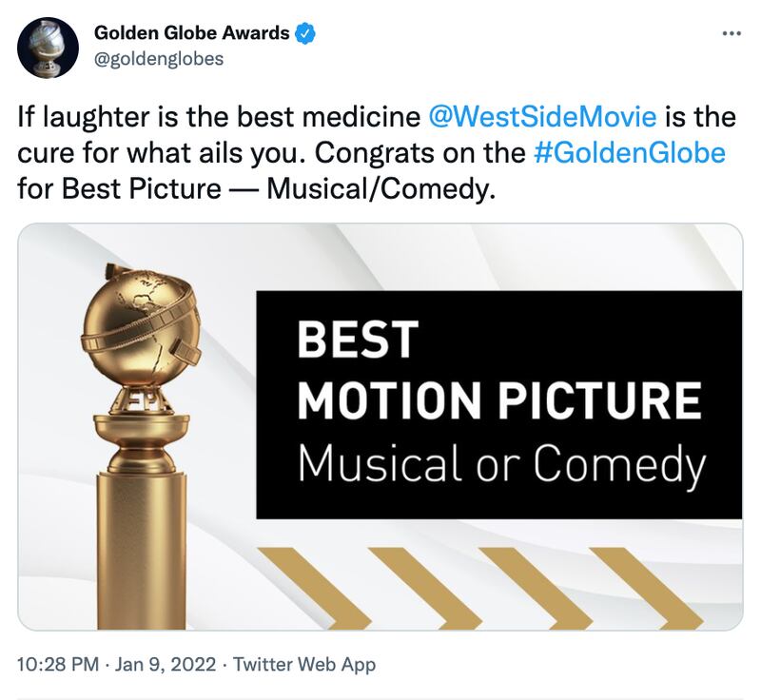Open the three-dot more options menu
This screenshot has width=761, height=700.
pyautogui.click(x=731, y=34)
